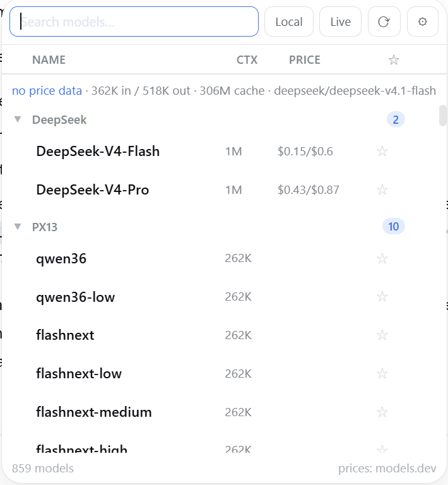Click the model list scrollbar thumb
This screenshot has height=485, width=448.
[443, 116]
